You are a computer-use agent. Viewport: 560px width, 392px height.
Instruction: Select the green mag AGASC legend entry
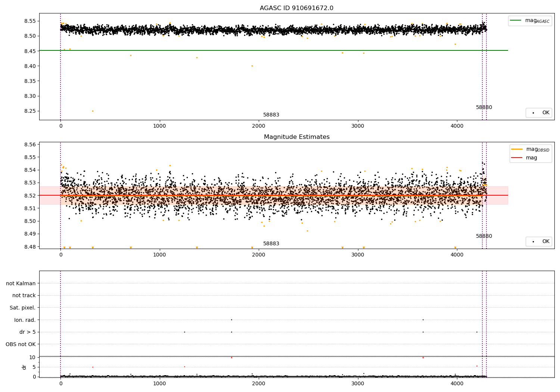point(530,21)
